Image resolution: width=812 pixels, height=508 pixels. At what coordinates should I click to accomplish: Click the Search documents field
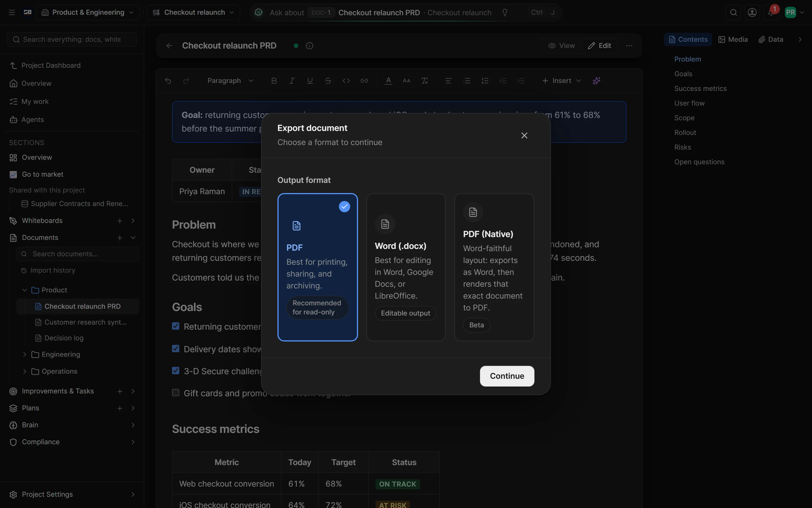(78, 254)
